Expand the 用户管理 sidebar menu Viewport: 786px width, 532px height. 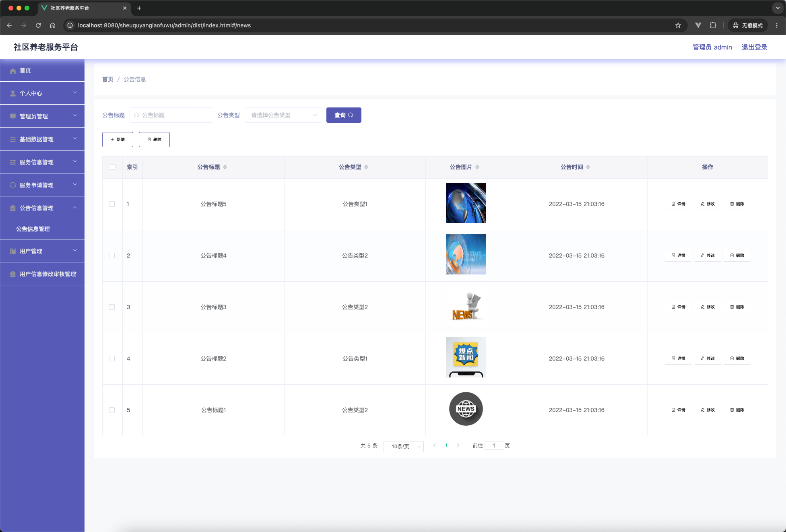[42, 251]
